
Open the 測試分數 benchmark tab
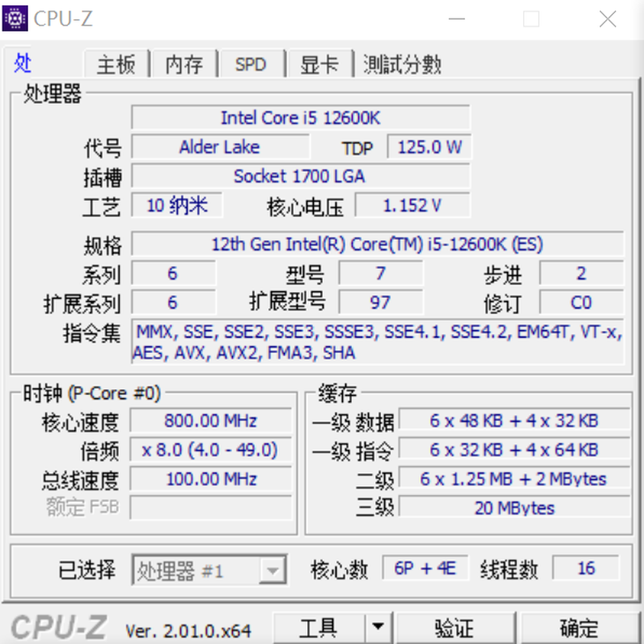click(x=402, y=64)
